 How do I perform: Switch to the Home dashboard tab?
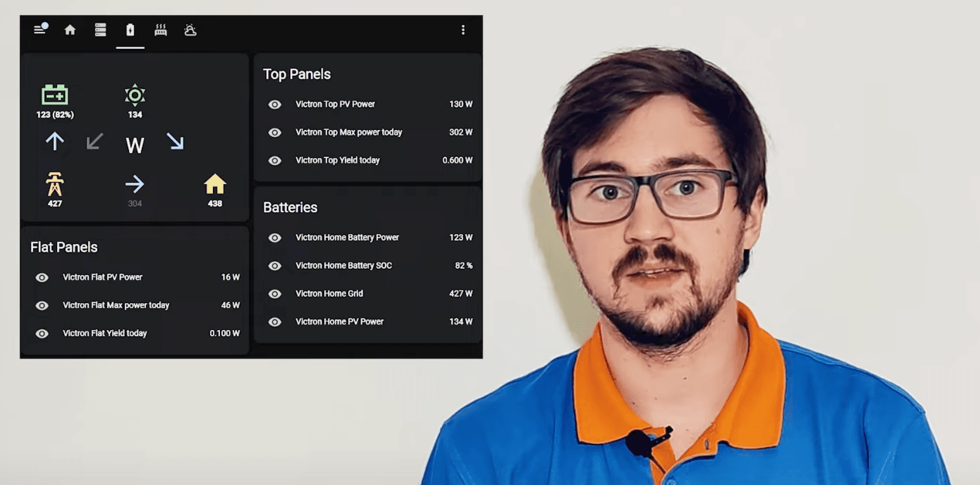point(70,30)
